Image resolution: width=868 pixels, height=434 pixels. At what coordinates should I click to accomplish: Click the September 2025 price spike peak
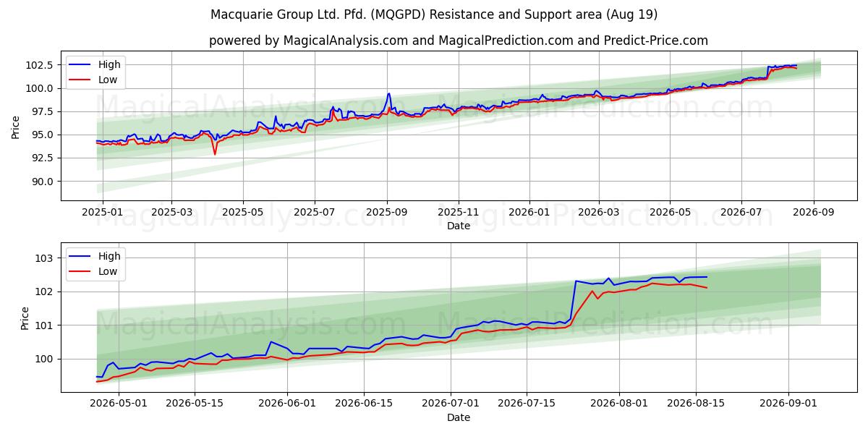389,93
